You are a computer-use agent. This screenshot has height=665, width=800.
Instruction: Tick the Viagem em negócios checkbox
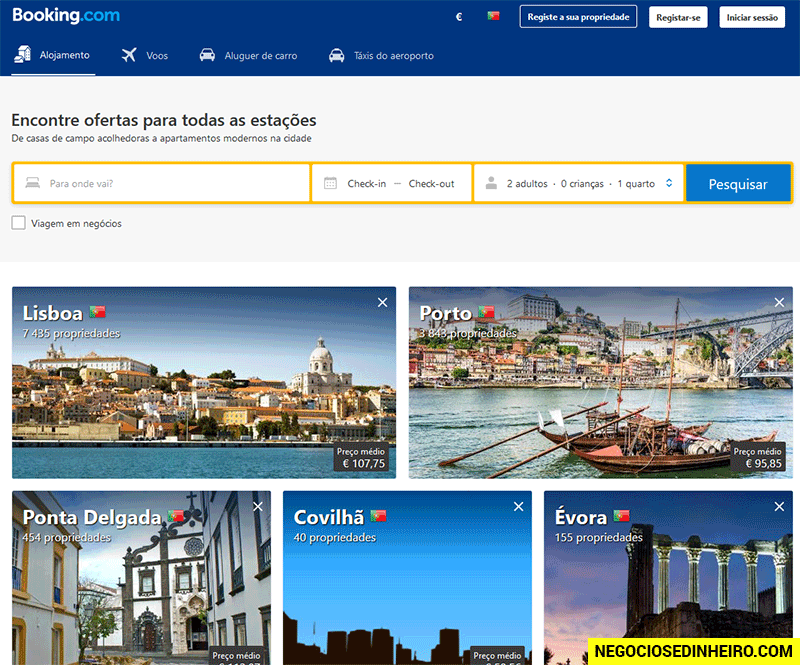click(18, 223)
